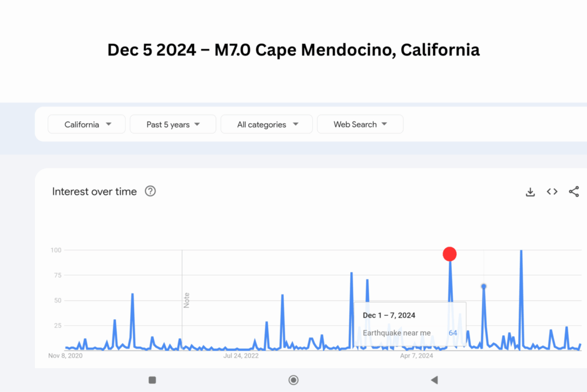Click the share chart icon
This screenshot has height=392, width=587.
(x=574, y=191)
